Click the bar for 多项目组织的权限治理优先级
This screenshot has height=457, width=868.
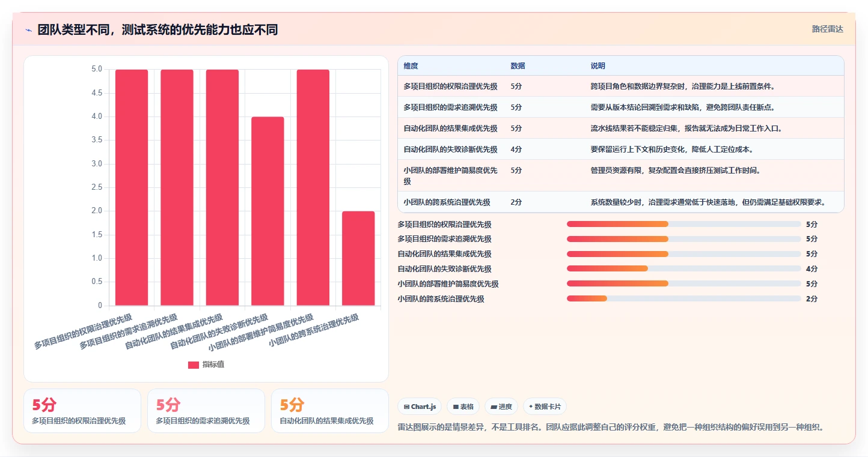pos(132,187)
